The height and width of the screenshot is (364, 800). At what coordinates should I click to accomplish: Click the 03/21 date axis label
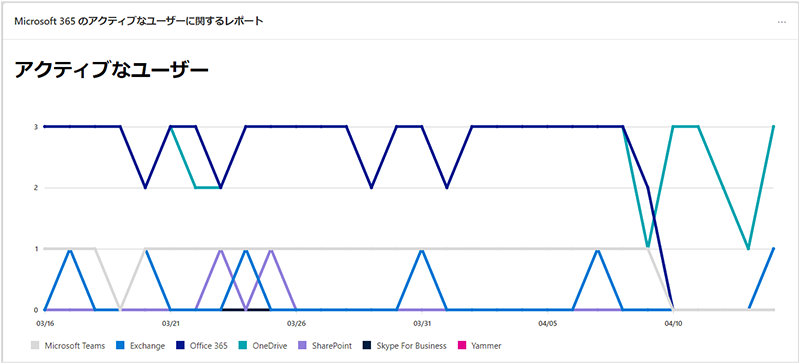coord(170,323)
